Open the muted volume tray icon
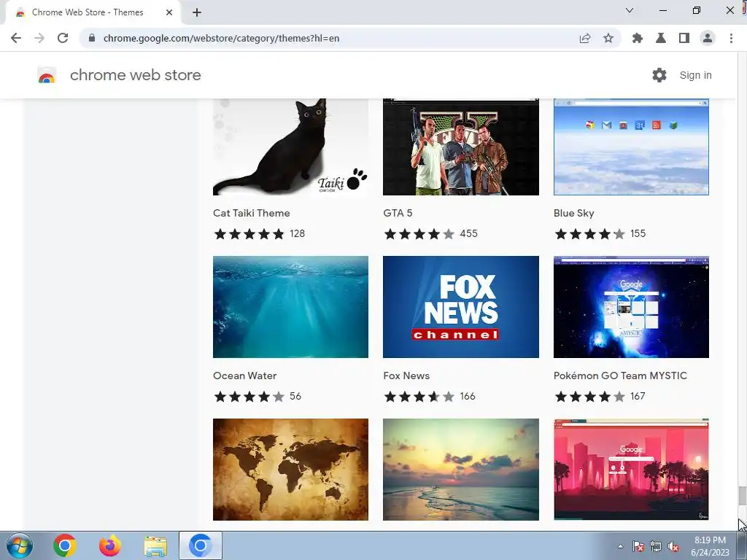Screen dimensions: 747x560 tap(673, 546)
